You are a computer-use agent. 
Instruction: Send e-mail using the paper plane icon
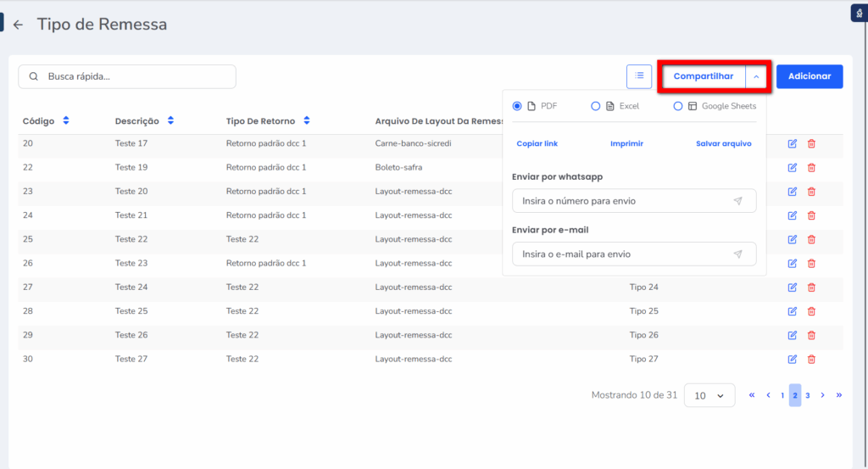coord(737,254)
